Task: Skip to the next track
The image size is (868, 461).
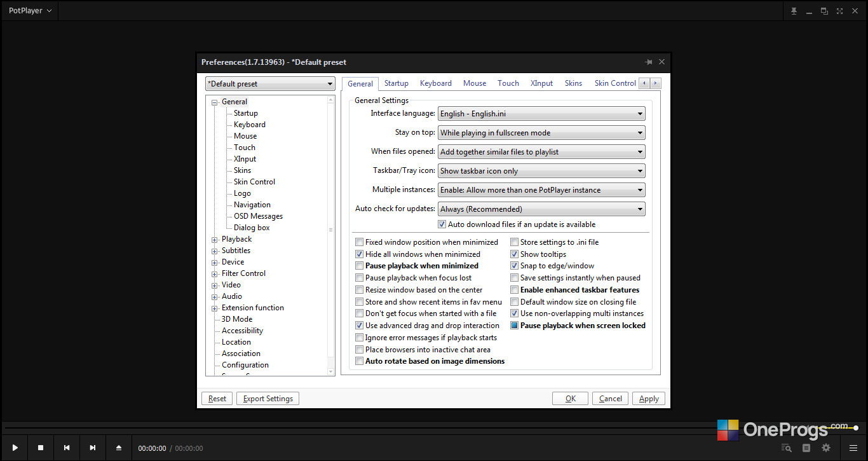Action: coord(93,448)
